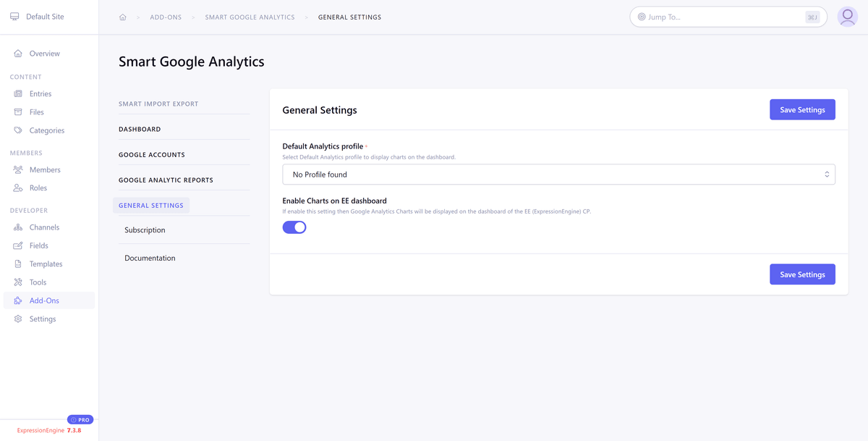
Task: Click the home icon in breadcrumb
Action: [123, 17]
